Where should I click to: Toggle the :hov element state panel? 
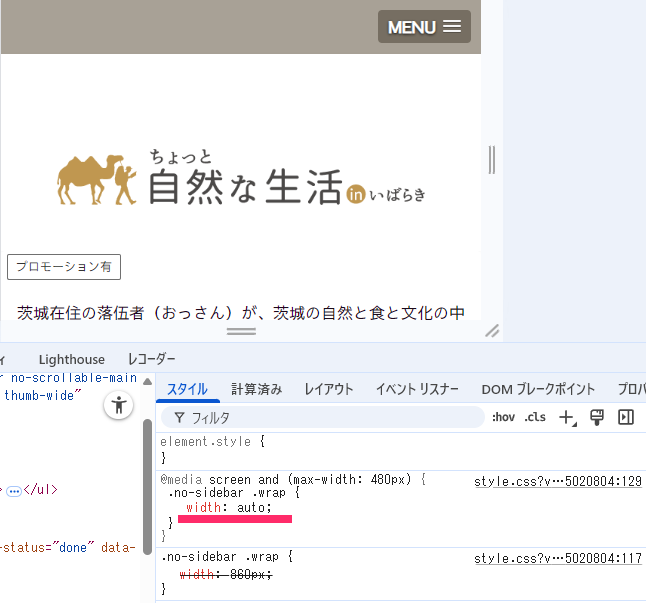pos(502,417)
